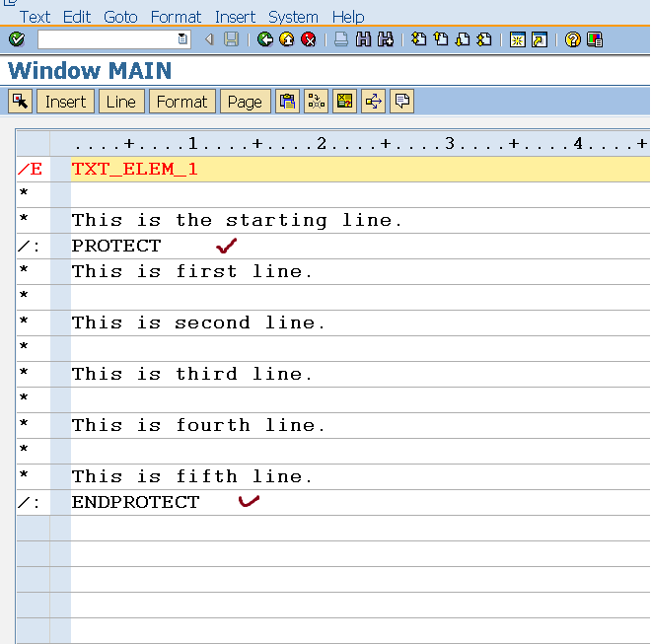Go to Next Page icon
This screenshot has width=651, height=644.
tap(462, 39)
